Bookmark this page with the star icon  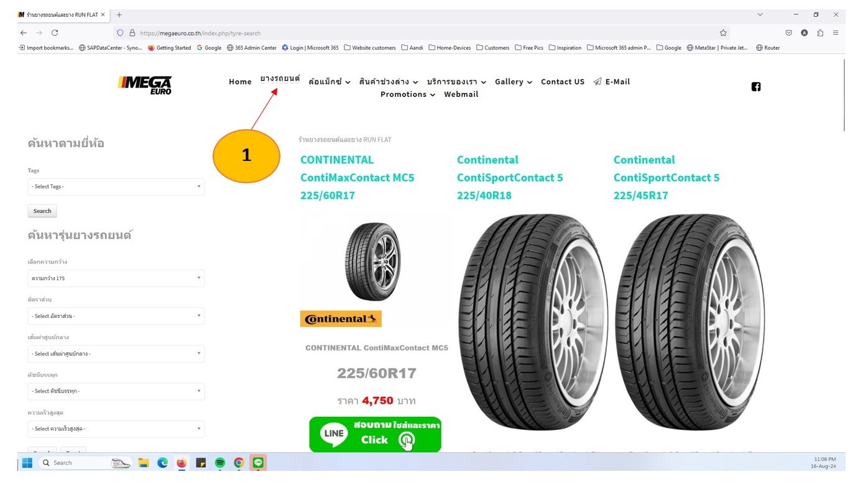[x=723, y=33]
